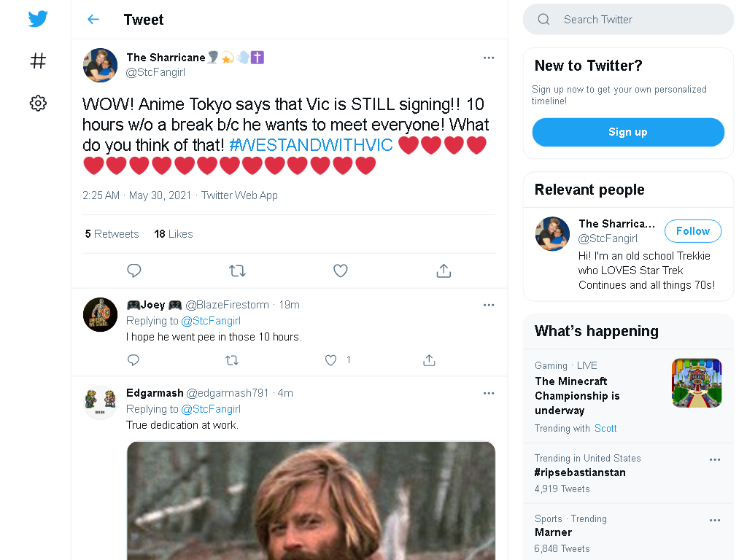The width and height of the screenshot is (747, 560).
Task: Reply to The Sharricane's main tweet
Action: pos(134,271)
